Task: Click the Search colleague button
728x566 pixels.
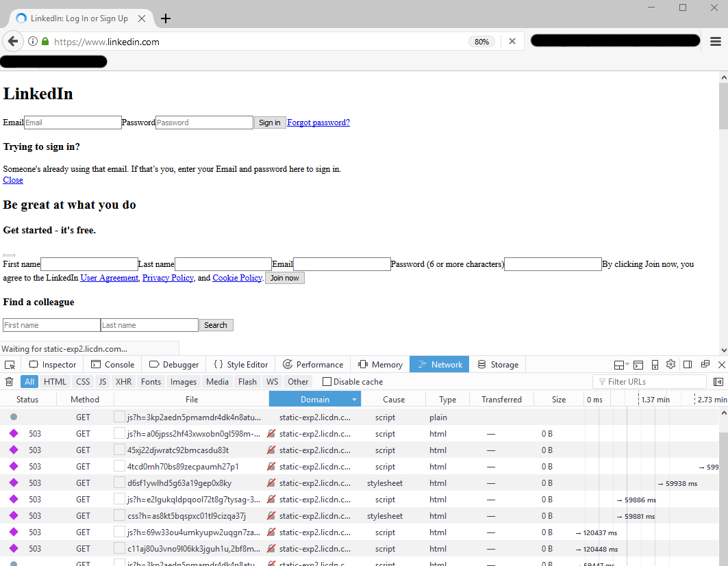Action: pos(216,325)
